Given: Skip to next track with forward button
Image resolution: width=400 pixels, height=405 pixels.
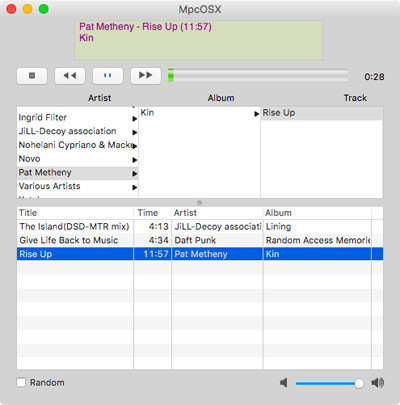Looking at the screenshot, I should [x=146, y=76].
